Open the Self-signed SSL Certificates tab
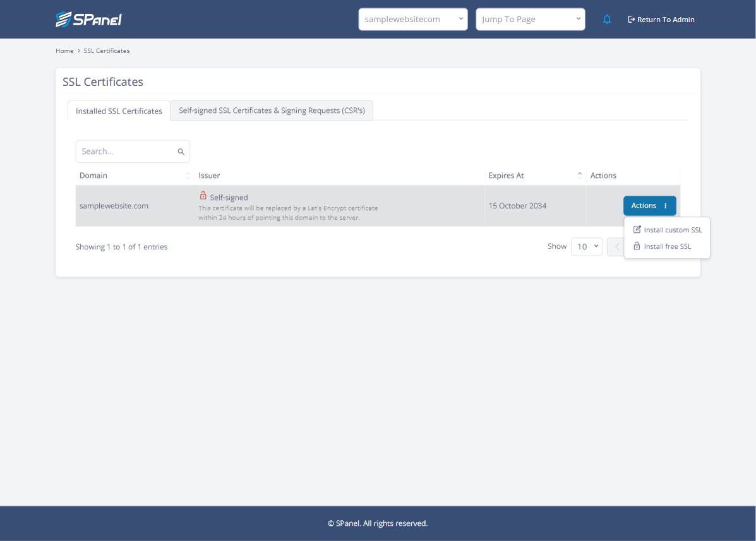The height and width of the screenshot is (541, 756). [272, 110]
